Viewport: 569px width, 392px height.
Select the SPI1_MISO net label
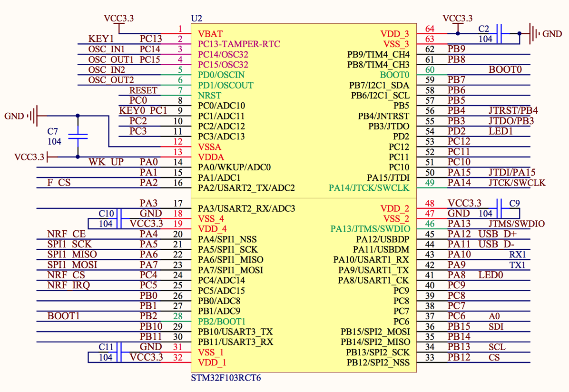click(x=72, y=254)
